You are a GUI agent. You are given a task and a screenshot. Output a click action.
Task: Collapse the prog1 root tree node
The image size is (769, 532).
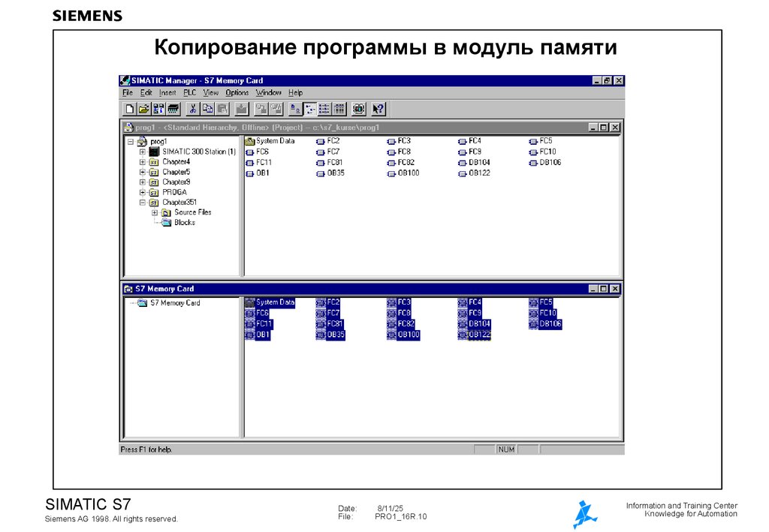pyautogui.click(x=131, y=142)
